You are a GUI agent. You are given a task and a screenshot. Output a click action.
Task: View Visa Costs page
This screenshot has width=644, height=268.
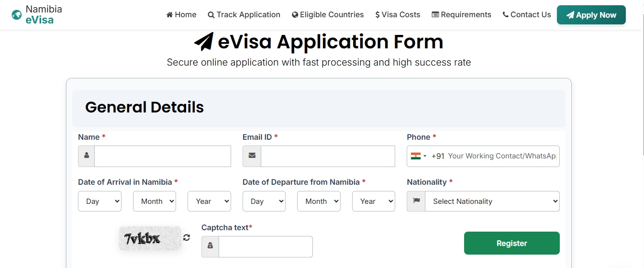pos(398,15)
